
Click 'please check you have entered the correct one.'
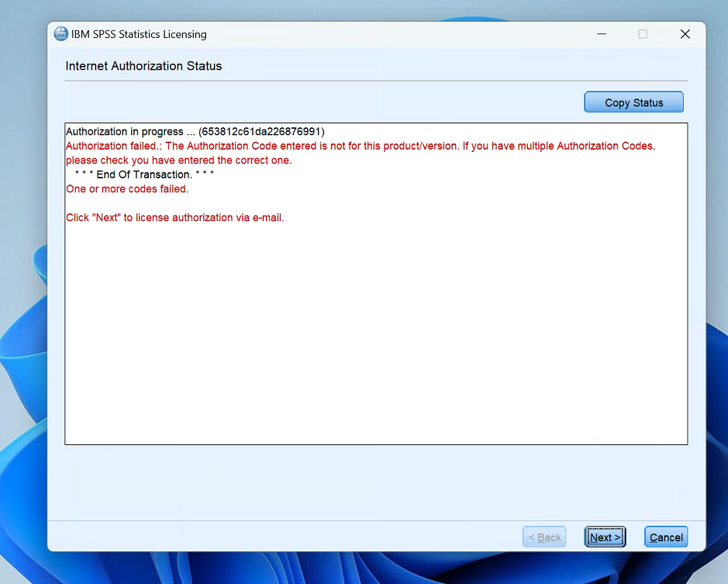[179, 161]
